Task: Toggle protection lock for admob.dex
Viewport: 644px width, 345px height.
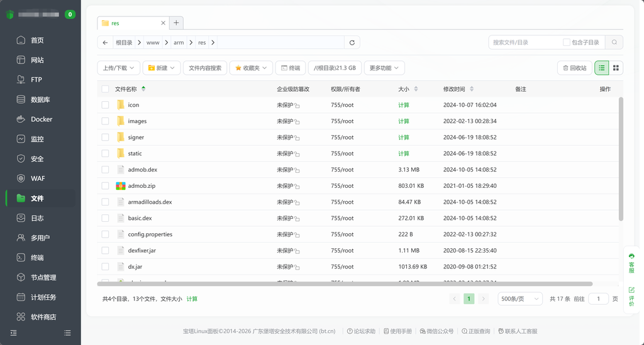Action: pos(297,170)
